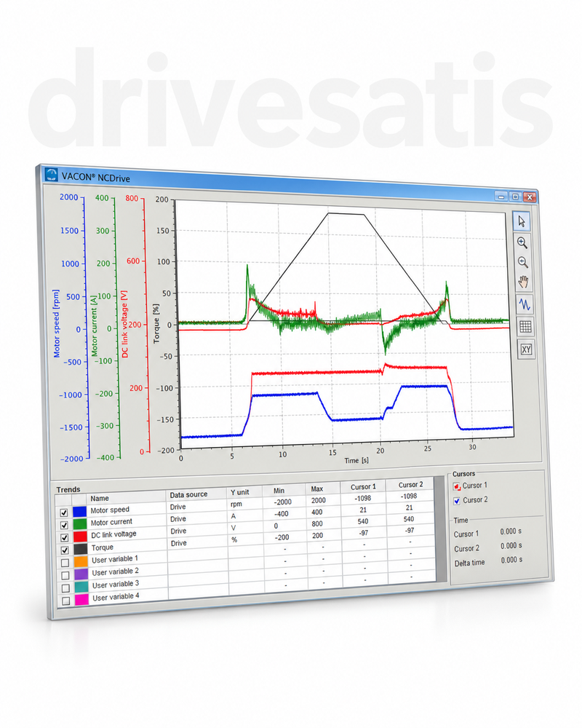The width and height of the screenshot is (582, 728).
Task: Click the Cursor 2 column header
Action: (410, 484)
